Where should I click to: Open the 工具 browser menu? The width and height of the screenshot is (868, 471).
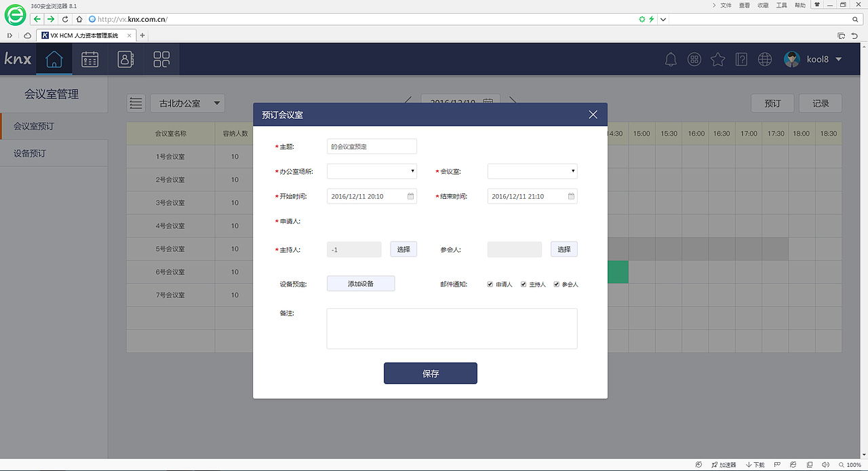782,5
